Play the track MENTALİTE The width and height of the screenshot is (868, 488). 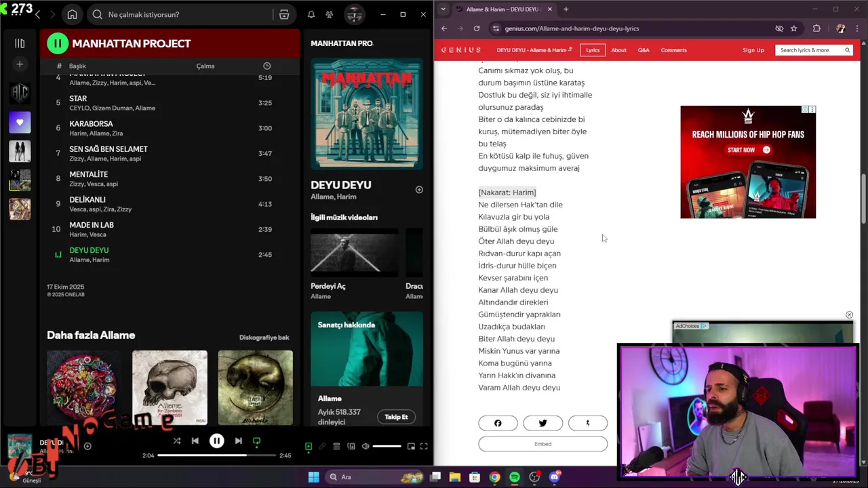pos(170,179)
